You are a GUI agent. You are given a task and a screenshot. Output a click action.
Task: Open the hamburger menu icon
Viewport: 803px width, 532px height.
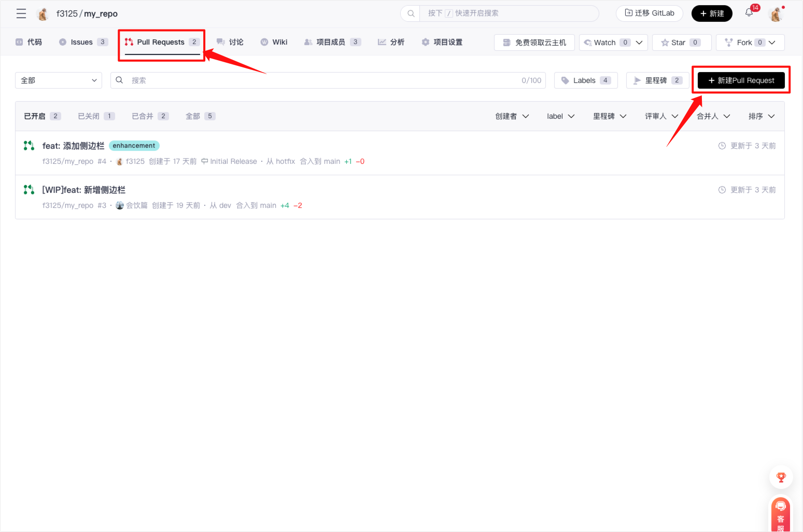pos(21,13)
